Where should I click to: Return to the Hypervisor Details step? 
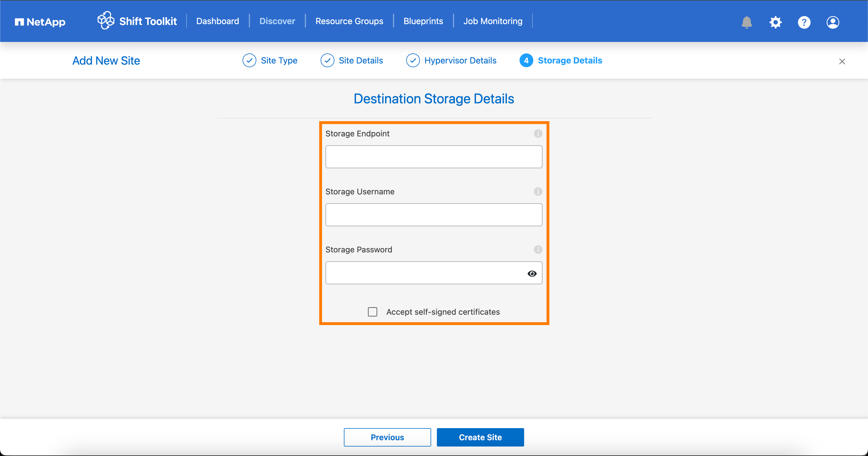click(x=451, y=60)
